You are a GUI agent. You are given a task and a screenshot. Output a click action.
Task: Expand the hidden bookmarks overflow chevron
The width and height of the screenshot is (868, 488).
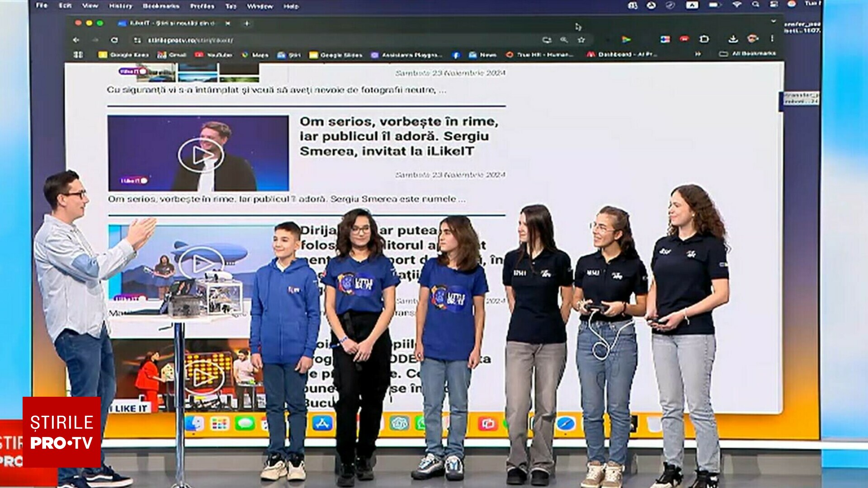tap(698, 54)
